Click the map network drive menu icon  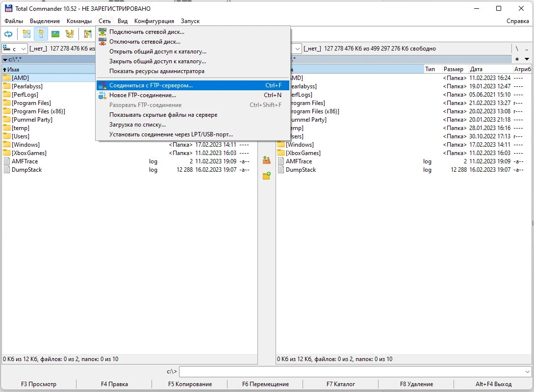point(102,32)
